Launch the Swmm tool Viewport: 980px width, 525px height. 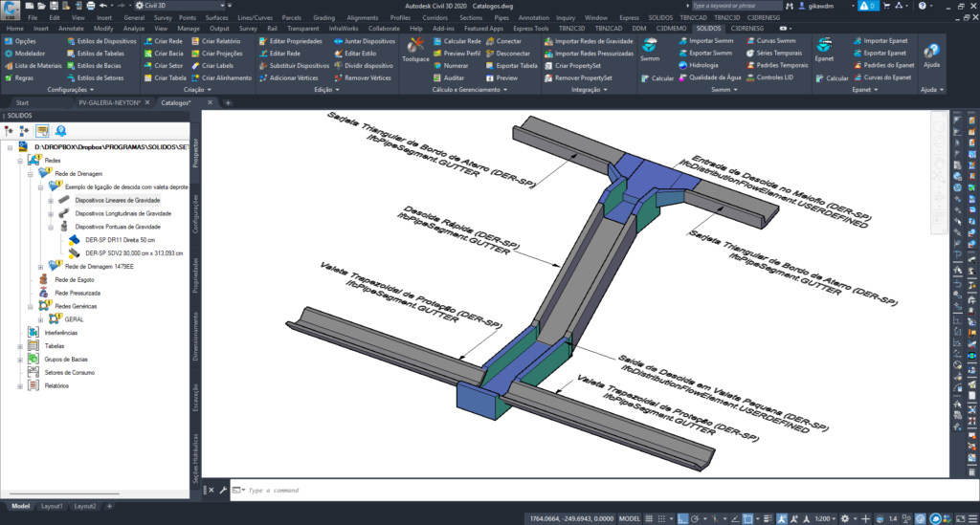point(651,50)
